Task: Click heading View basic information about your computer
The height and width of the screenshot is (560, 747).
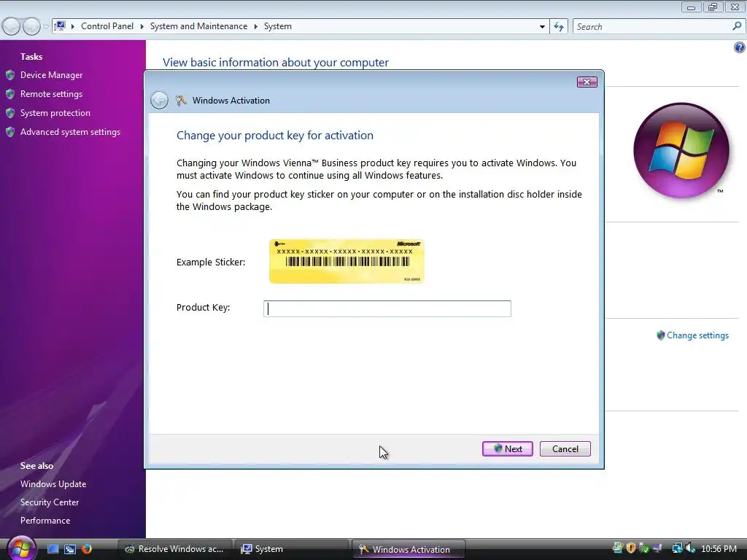Action: [x=275, y=63]
